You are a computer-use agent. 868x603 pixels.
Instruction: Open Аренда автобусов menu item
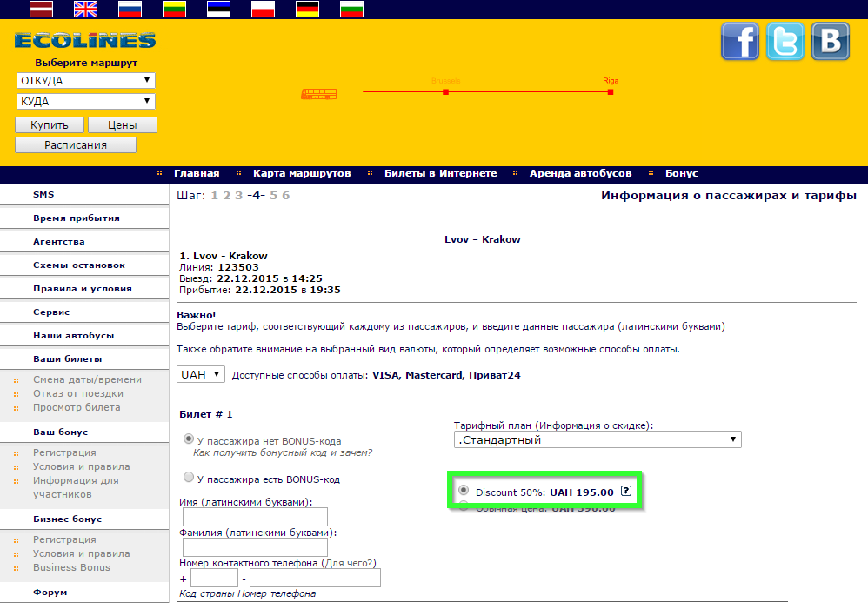580,173
